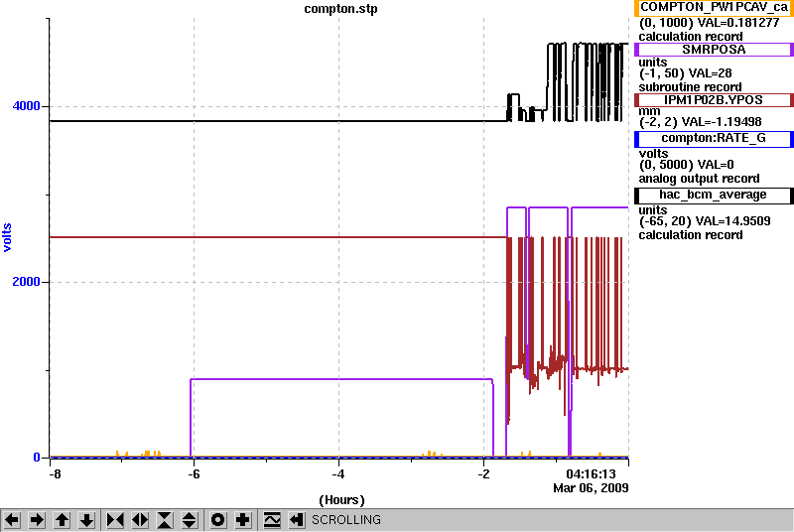794x532 pixels.
Task: Select the SMRPOSA curve label
Action: [x=714, y=50]
